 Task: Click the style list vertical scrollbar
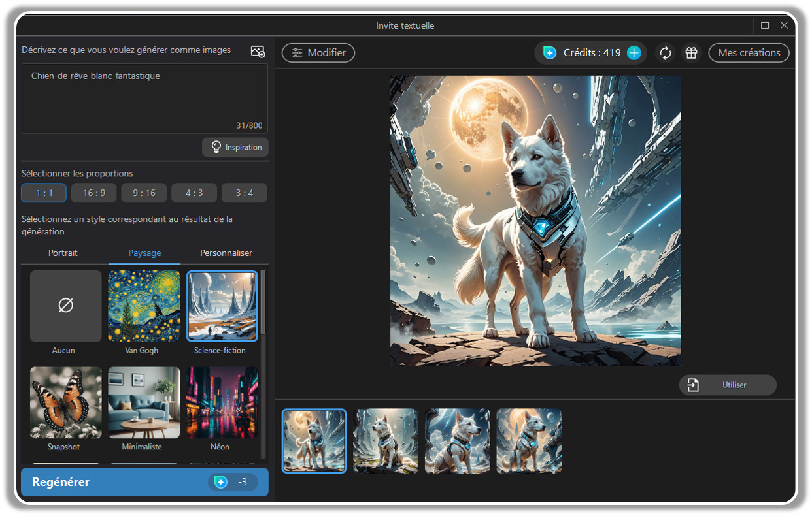263,302
